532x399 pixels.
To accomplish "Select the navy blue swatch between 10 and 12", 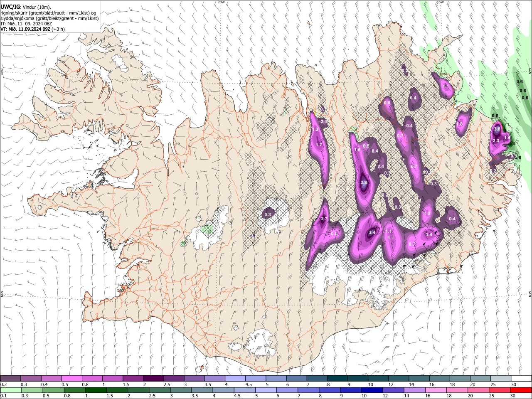I will (x=372, y=390).
